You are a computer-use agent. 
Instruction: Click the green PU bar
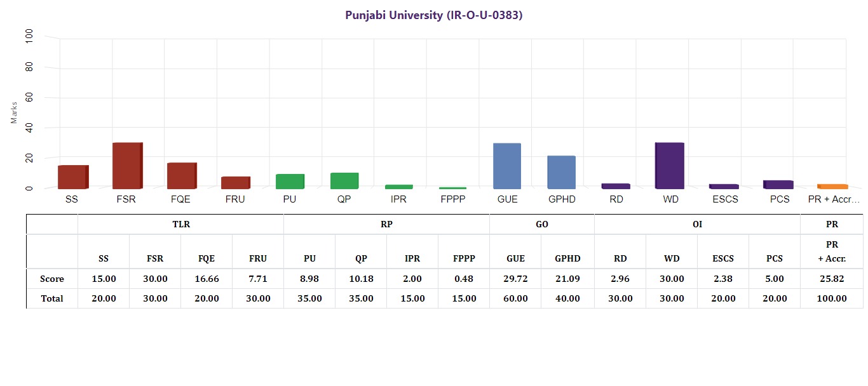[x=290, y=182]
